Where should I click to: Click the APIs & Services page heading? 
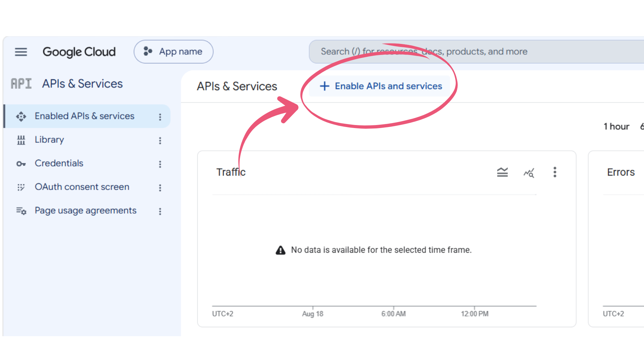click(237, 86)
